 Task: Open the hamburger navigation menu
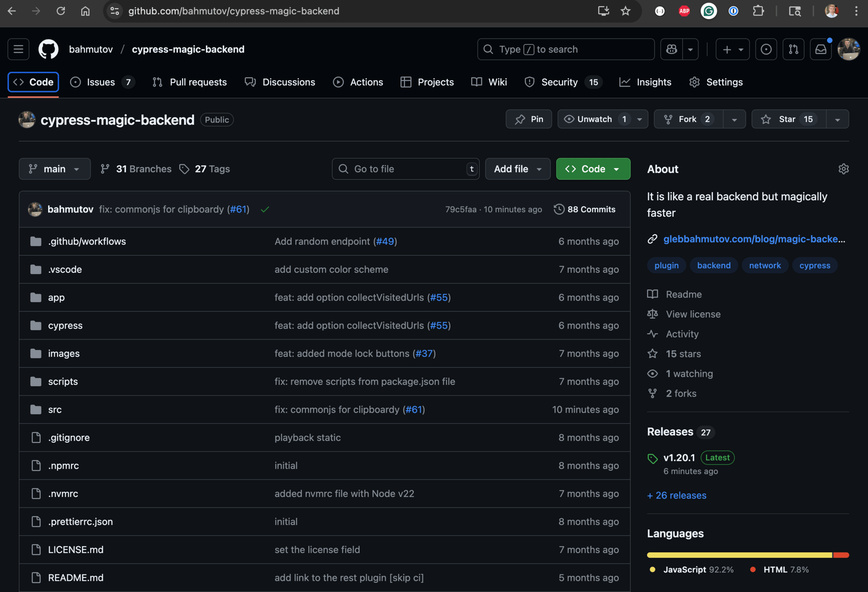click(x=18, y=49)
